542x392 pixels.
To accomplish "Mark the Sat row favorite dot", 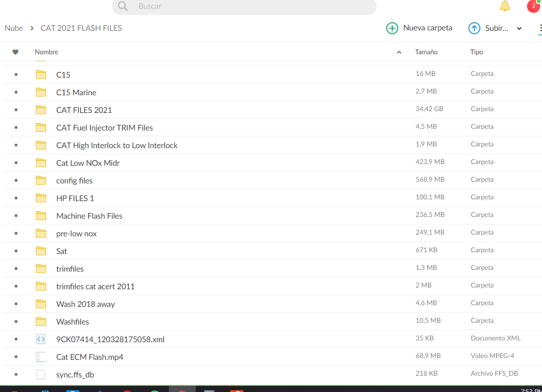I will (16, 251).
